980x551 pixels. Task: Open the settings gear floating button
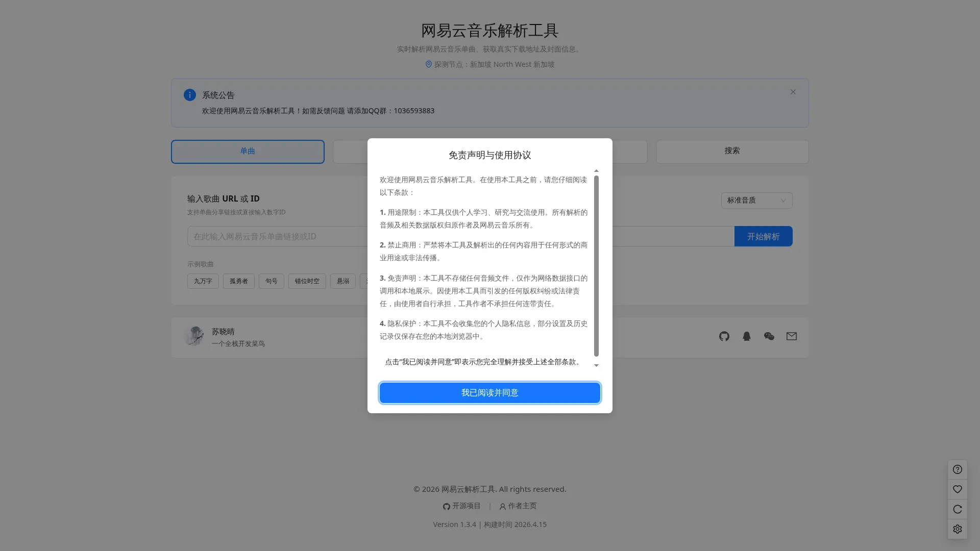[x=957, y=529]
